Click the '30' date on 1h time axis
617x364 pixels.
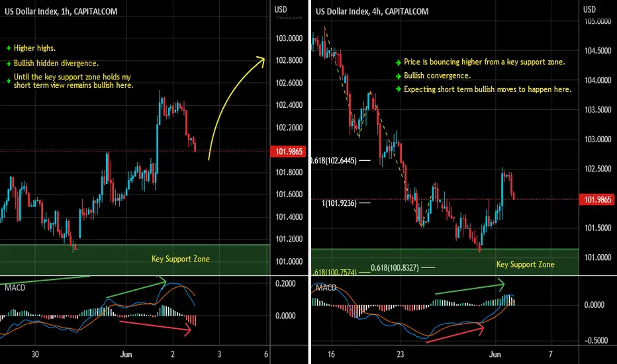click(x=35, y=354)
